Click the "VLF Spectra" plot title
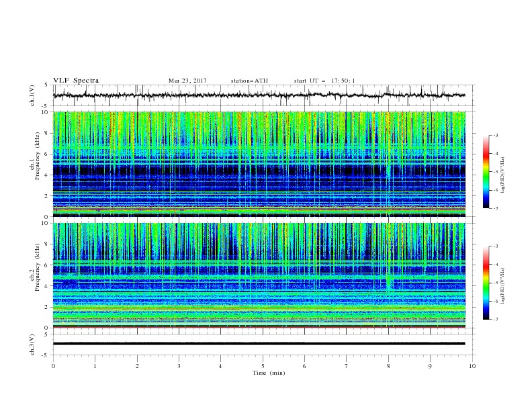The image size is (532, 411). point(76,81)
